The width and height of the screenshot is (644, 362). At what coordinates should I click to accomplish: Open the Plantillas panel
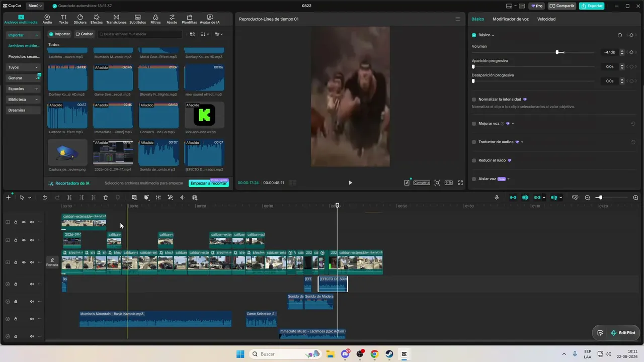pyautogui.click(x=189, y=19)
